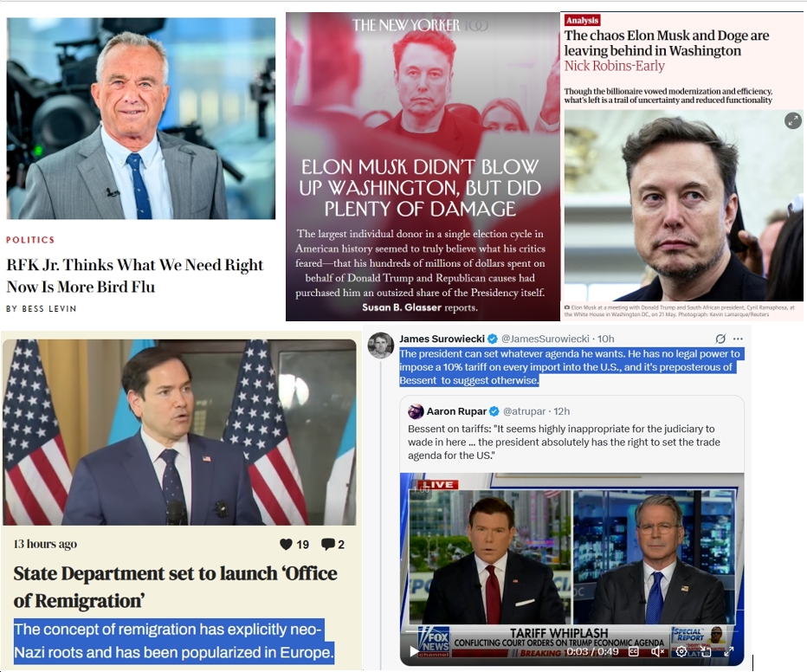This screenshot has width=807, height=672.
Task: Open the RFK Jr. bird flu headline
Action: 134,275
